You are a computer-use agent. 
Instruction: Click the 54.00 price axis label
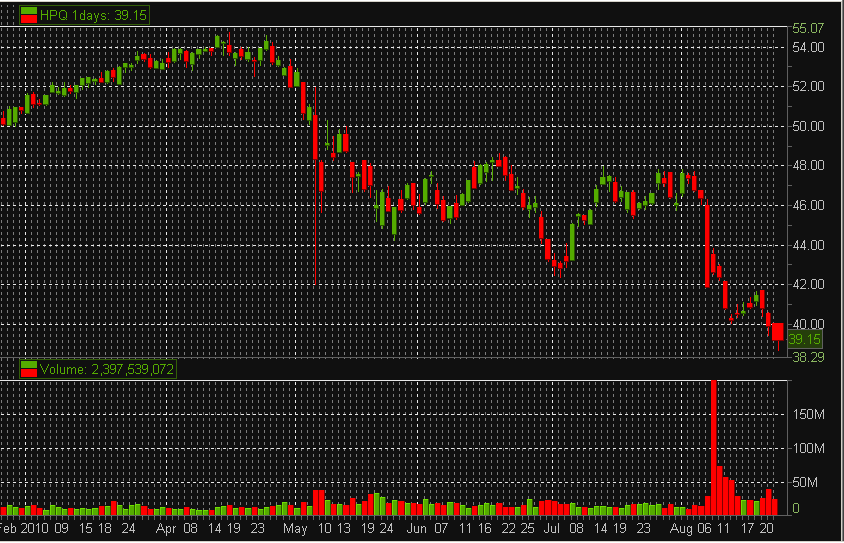pos(808,47)
